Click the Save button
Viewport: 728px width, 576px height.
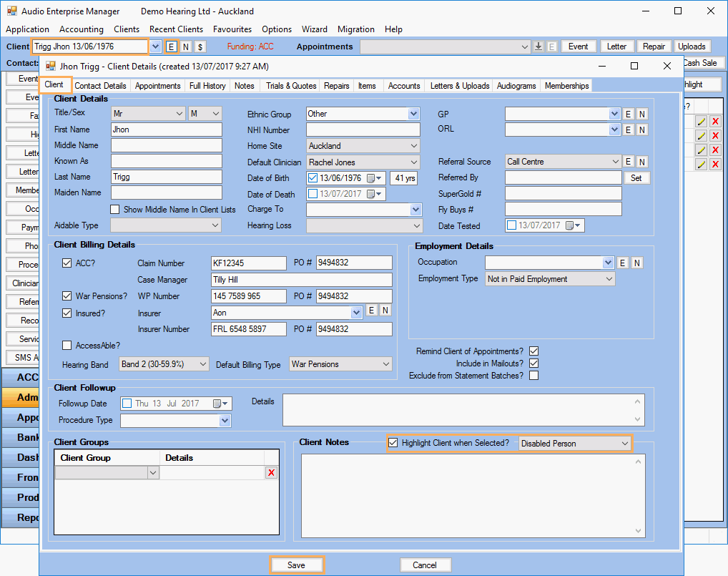tap(296, 565)
